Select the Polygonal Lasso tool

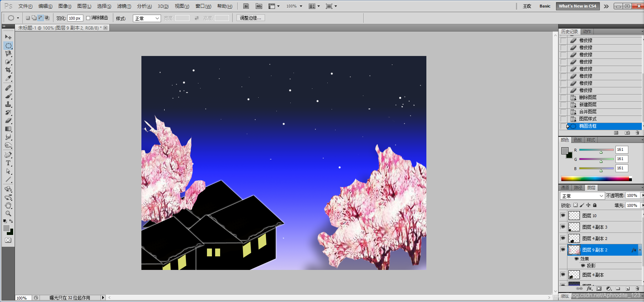(x=8, y=53)
